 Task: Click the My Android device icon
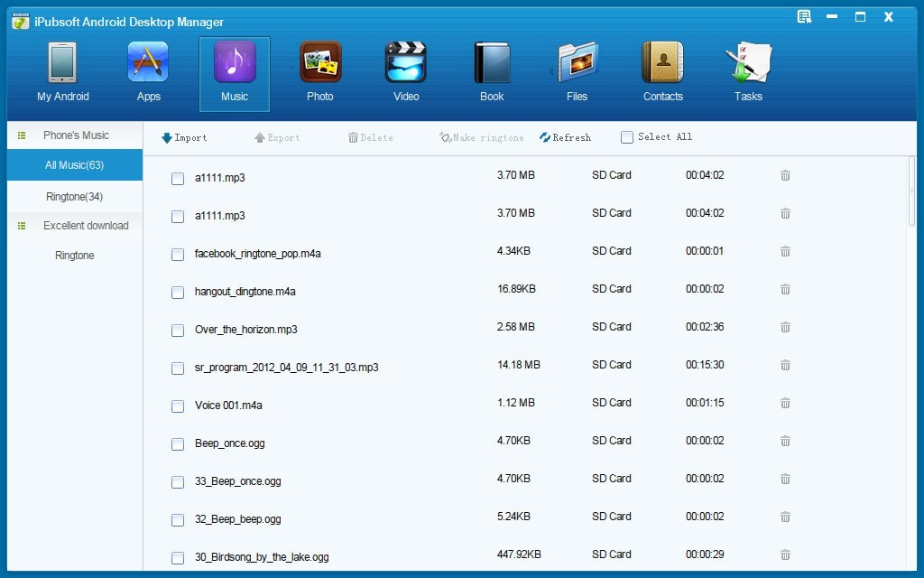click(62, 72)
